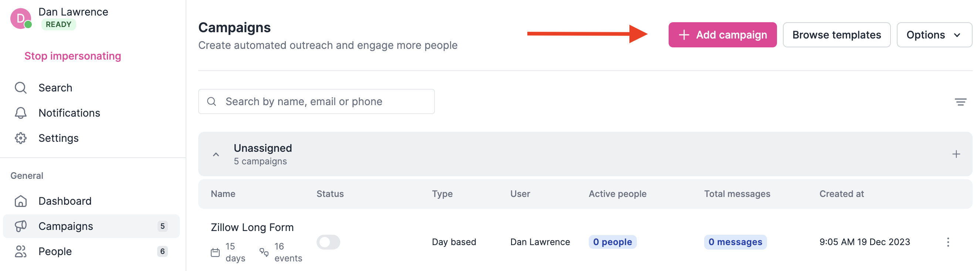Open Browse templates

click(x=837, y=35)
